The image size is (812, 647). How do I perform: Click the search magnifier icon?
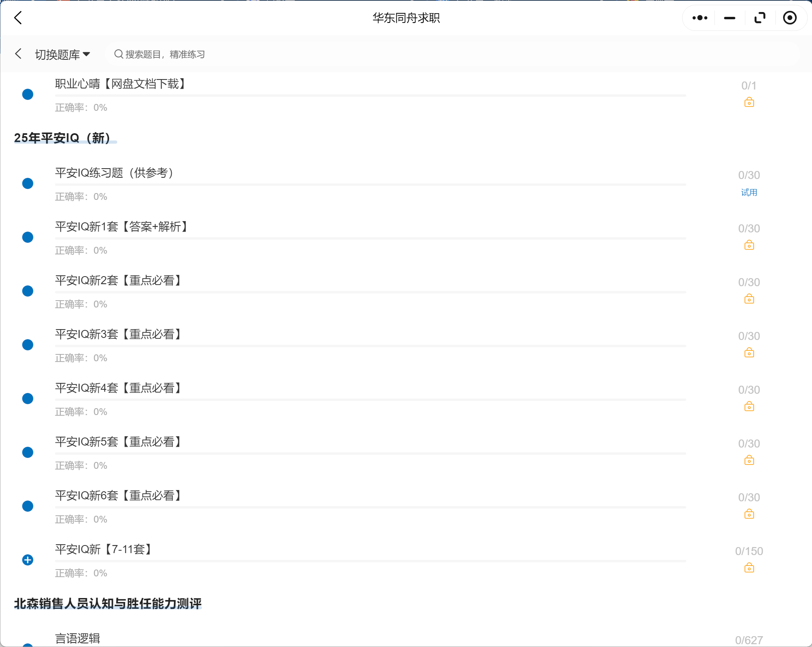tap(118, 54)
